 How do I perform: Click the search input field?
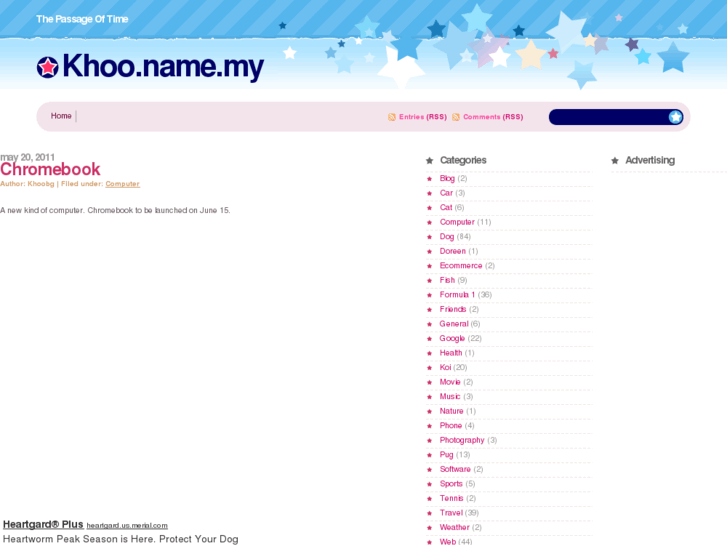point(608,117)
